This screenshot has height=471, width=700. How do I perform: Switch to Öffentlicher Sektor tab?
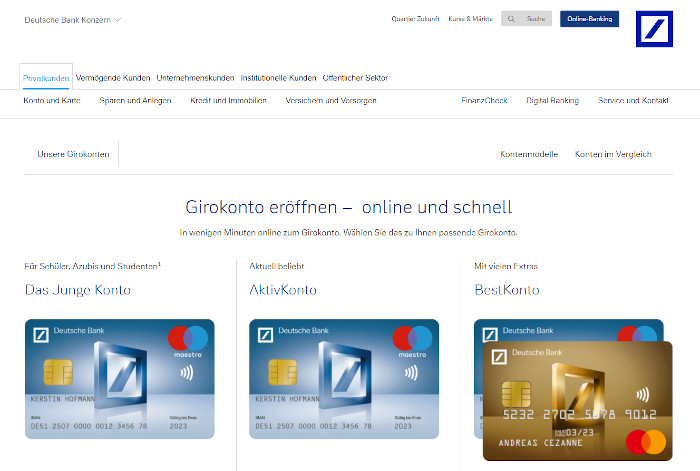[355, 78]
